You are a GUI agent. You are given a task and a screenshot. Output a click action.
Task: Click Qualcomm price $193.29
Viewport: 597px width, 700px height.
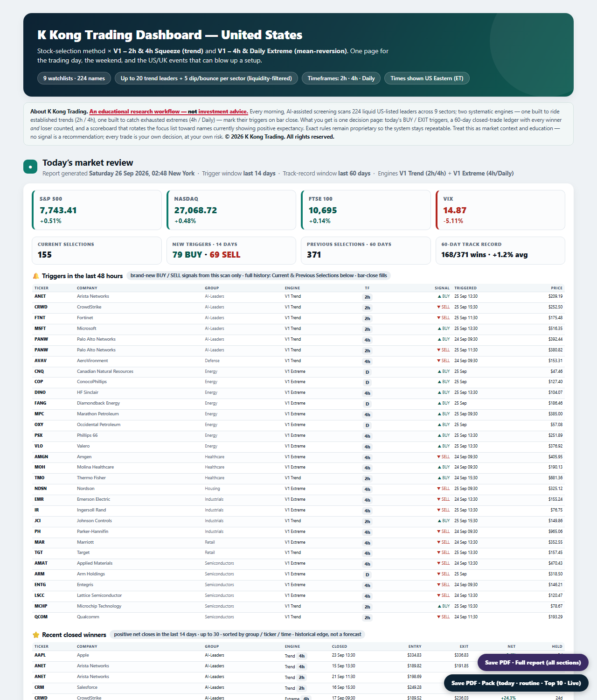pos(555,617)
